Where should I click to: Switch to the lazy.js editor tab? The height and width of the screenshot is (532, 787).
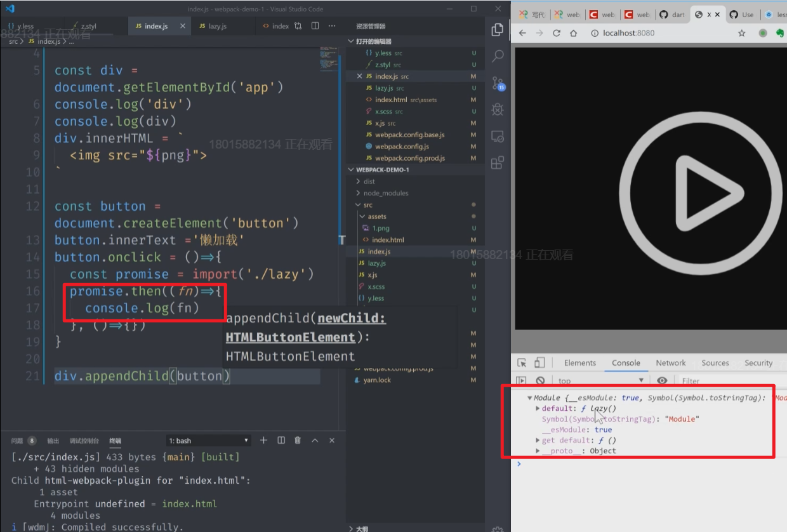(218, 26)
